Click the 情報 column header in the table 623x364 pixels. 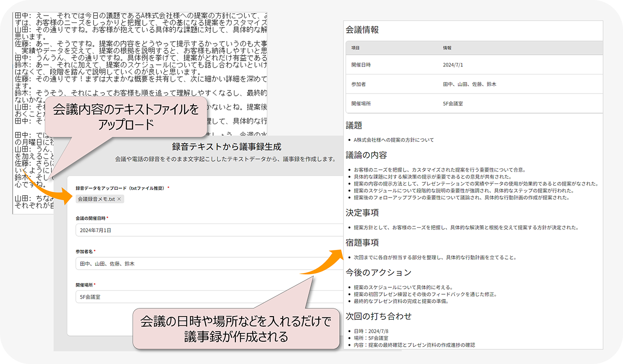click(447, 48)
